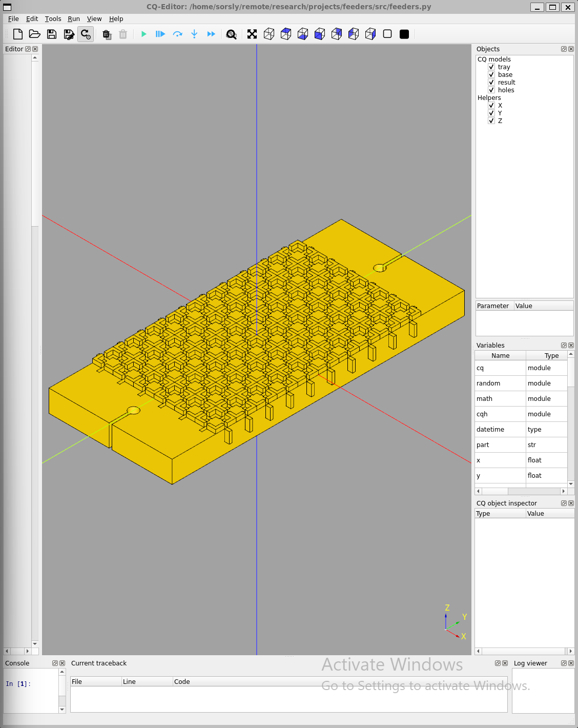The width and height of the screenshot is (578, 728).
Task: Create a new file from the toolbar
Action: [18, 34]
